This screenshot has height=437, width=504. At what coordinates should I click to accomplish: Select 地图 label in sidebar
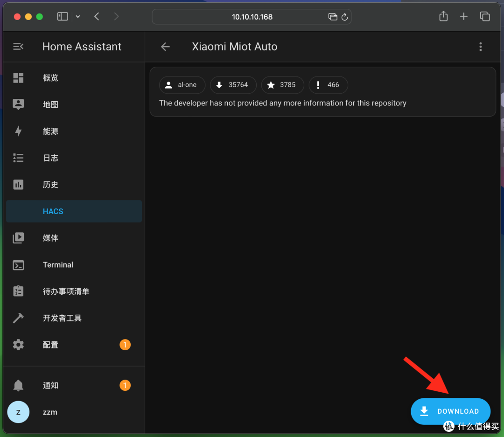(x=50, y=104)
